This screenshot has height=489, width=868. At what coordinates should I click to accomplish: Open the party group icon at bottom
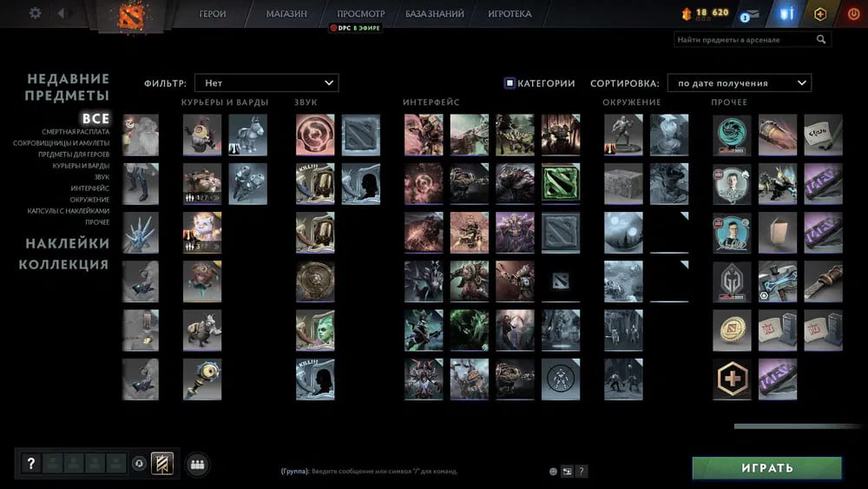click(x=197, y=464)
